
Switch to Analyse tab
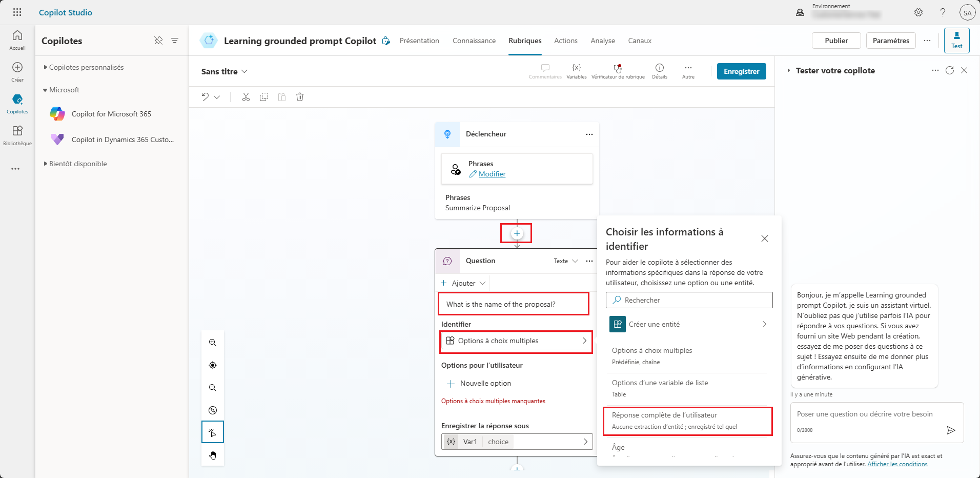(603, 41)
